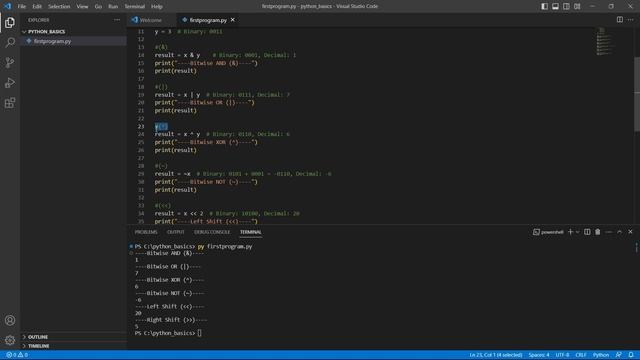Switch to the PROBLEMS panel tab
This screenshot has height=360, width=640.
click(146, 232)
